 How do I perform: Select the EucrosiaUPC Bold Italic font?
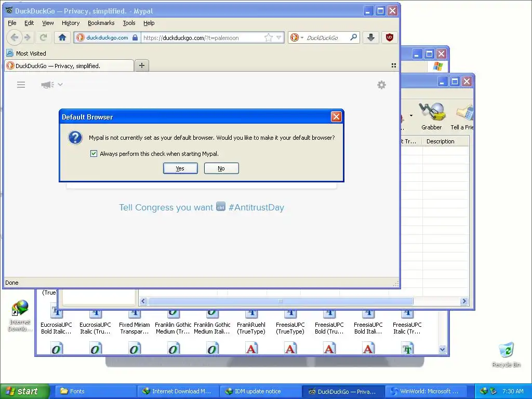56,322
